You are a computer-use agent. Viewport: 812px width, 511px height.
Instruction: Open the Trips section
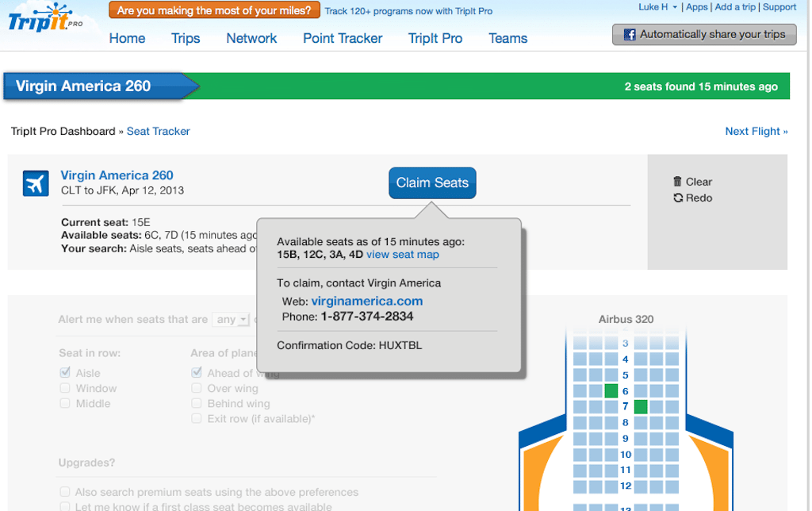tap(186, 38)
